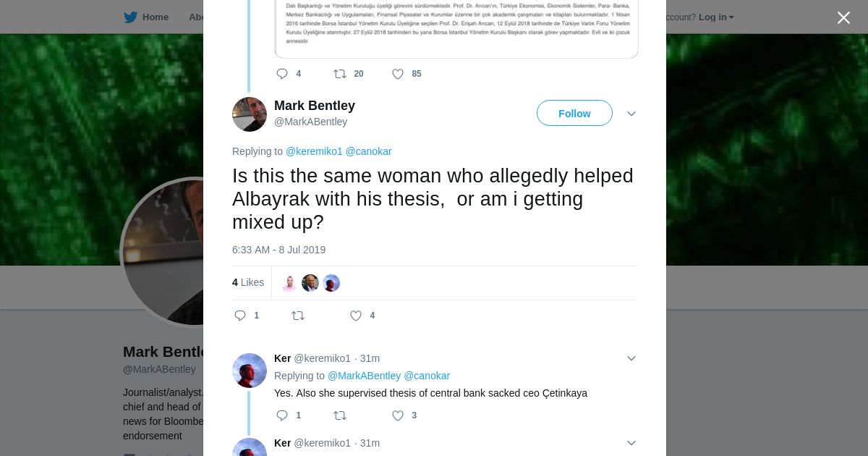Click Mark Bentley's profile avatar in tweet
868x456 pixels.
click(250, 114)
